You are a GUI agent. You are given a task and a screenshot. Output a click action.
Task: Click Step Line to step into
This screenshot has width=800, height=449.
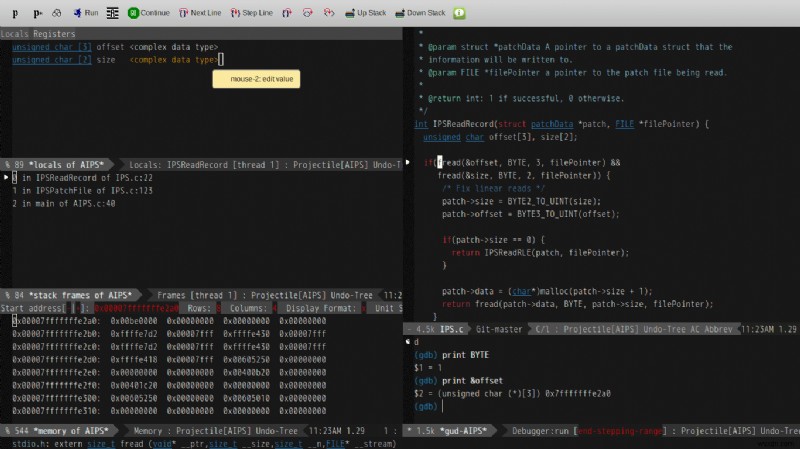(x=254, y=13)
